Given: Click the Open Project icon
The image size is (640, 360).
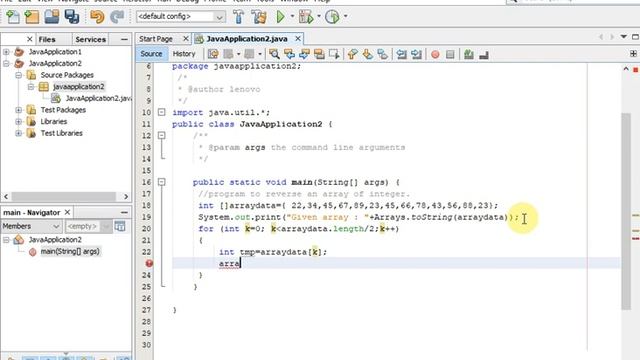Looking at the screenshot, I should pos(52,17).
